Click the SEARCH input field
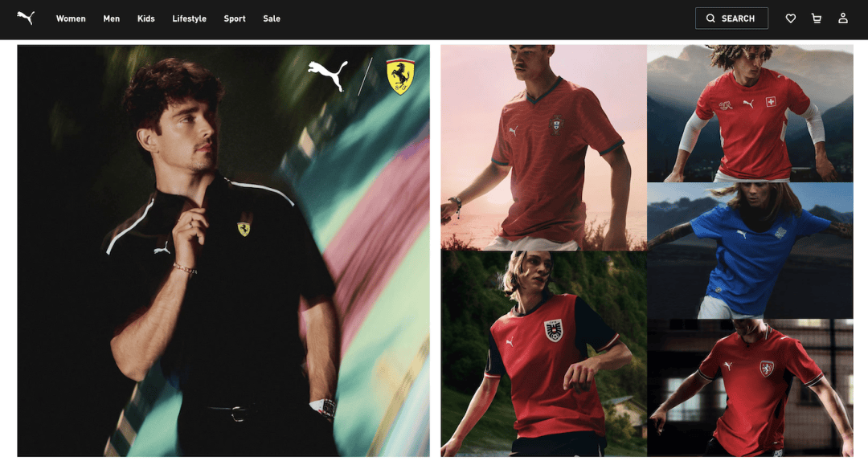 [731, 18]
